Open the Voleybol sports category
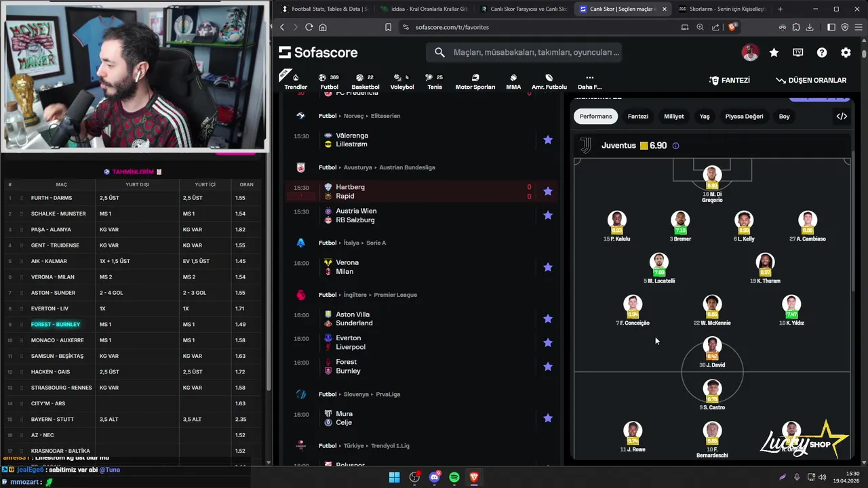868x488 pixels. [402, 81]
